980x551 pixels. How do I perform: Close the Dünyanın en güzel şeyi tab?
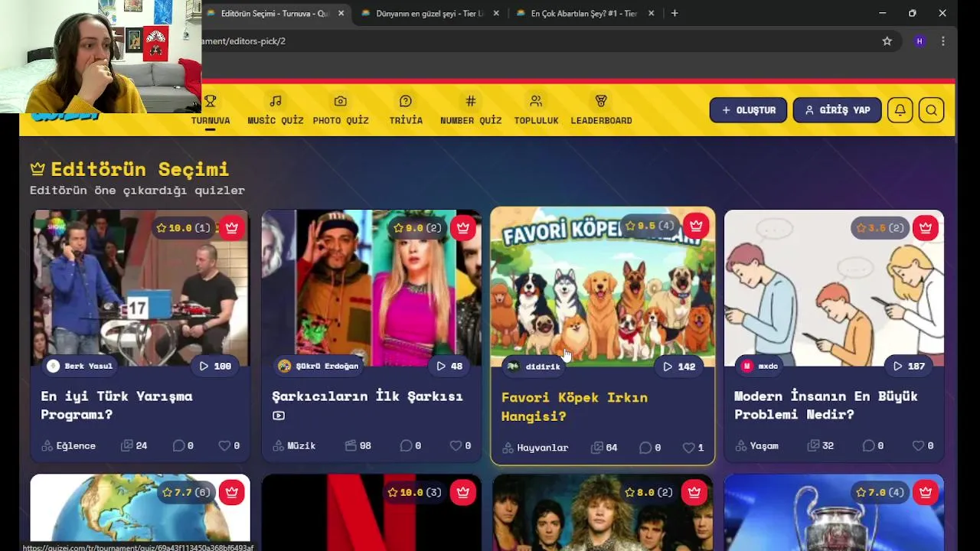[x=496, y=13]
